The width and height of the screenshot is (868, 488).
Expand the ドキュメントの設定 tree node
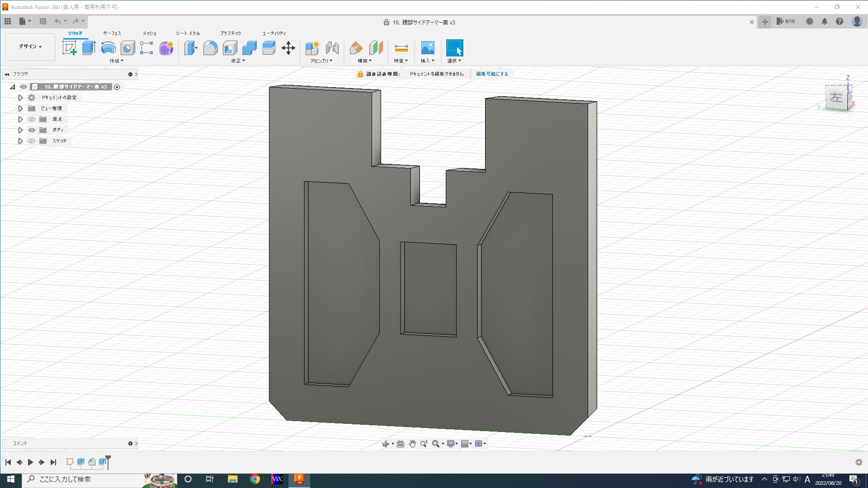coord(20,98)
